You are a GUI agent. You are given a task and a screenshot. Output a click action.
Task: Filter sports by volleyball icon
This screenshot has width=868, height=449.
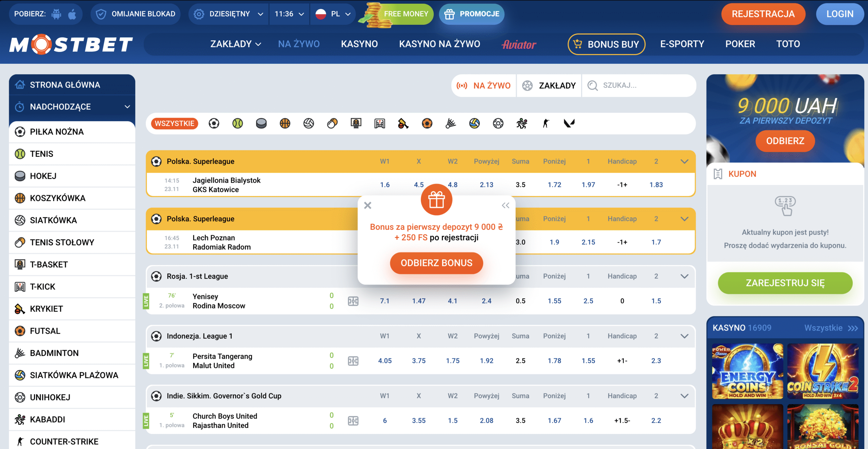(x=309, y=123)
